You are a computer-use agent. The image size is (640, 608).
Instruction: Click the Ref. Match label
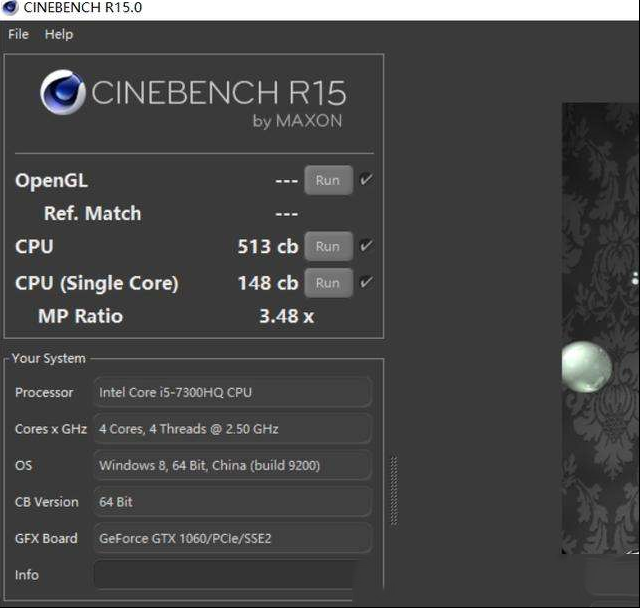[x=93, y=213]
